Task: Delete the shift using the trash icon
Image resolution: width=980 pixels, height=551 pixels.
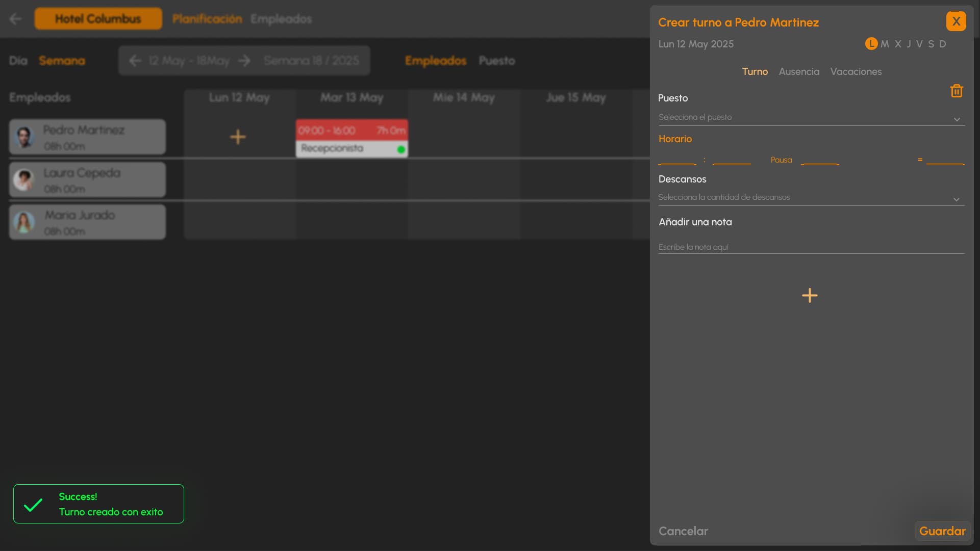Action: coord(957,91)
